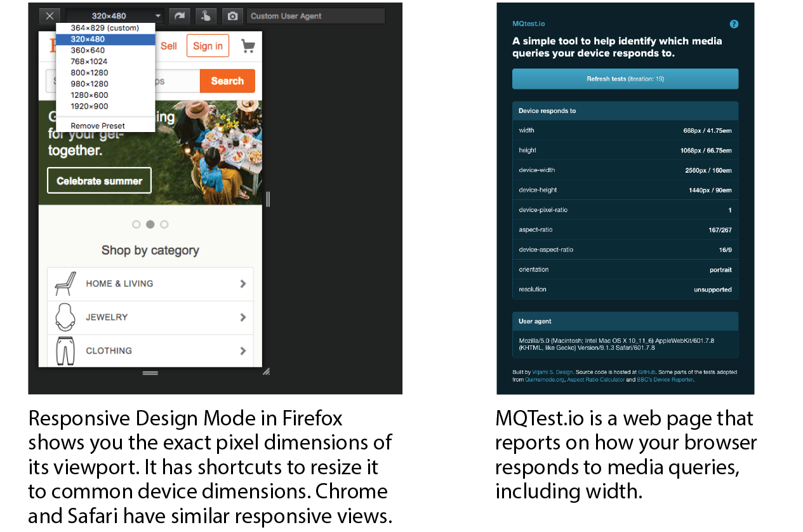Click the orange Search button

(x=227, y=81)
